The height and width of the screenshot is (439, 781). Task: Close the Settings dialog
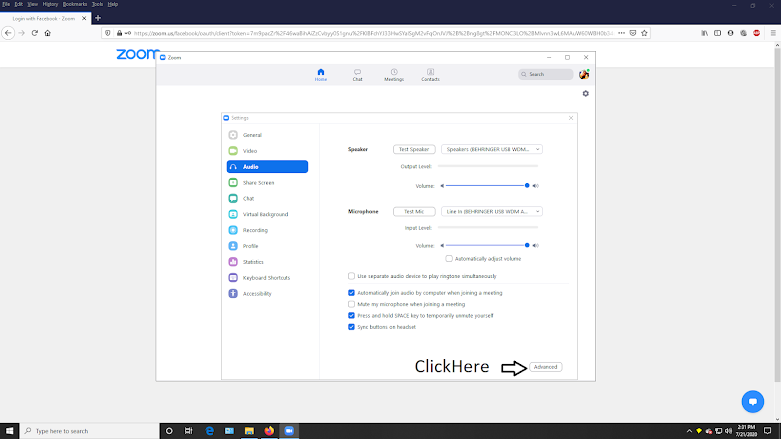[x=571, y=118]
